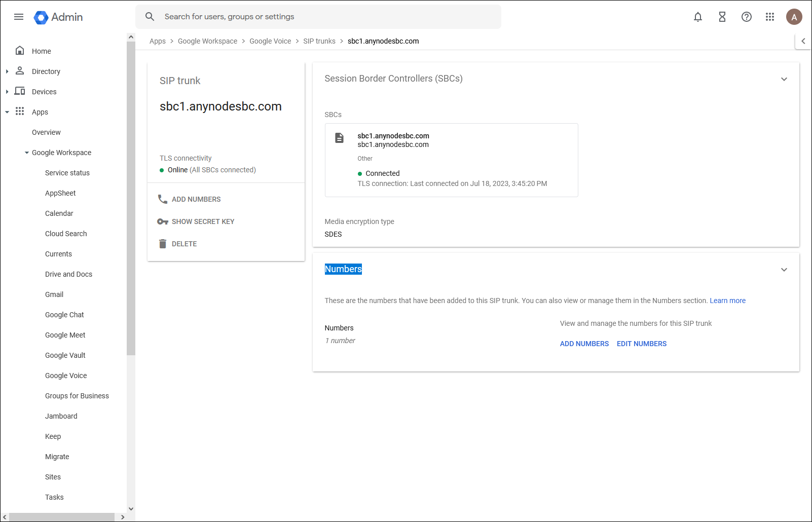This screenshot has width=812, height=522.
Task: Go to Google Workspace breadcrumb
Action: (x=207, y=41)
